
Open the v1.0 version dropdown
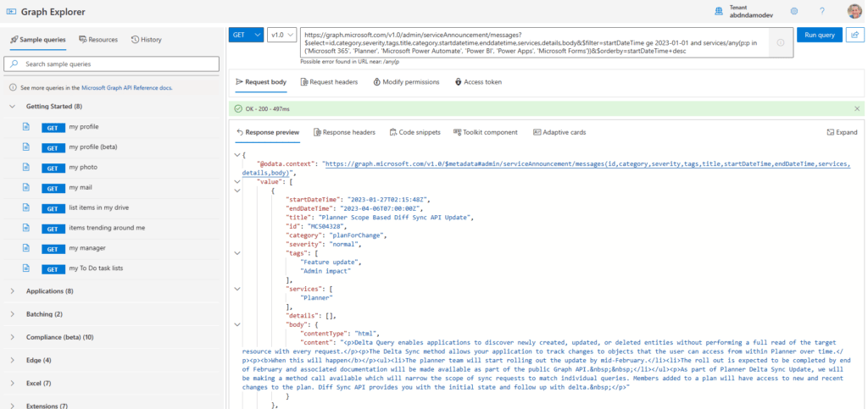point(282,34)
